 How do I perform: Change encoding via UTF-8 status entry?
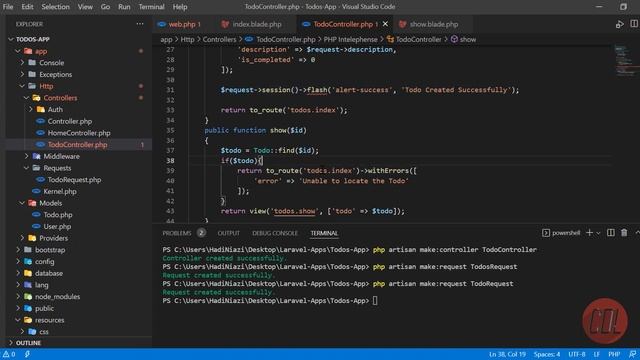[x=577, y=354]
